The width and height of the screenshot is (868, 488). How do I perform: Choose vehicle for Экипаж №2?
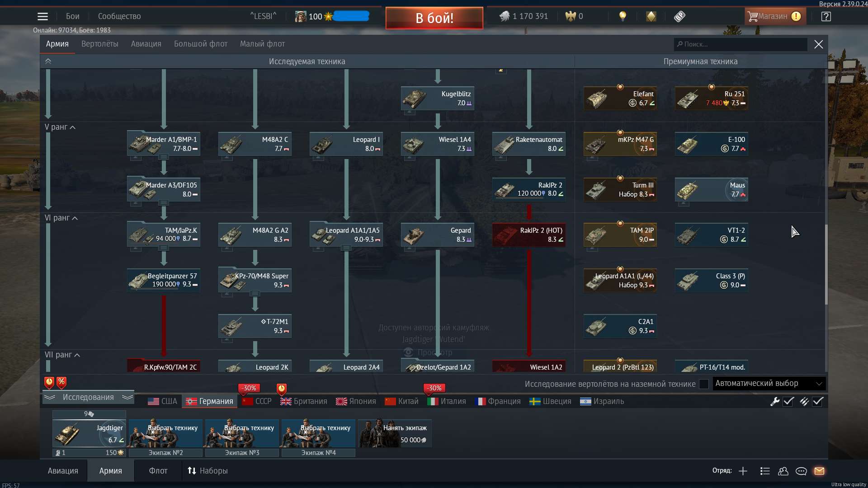[x=165, y=433]
